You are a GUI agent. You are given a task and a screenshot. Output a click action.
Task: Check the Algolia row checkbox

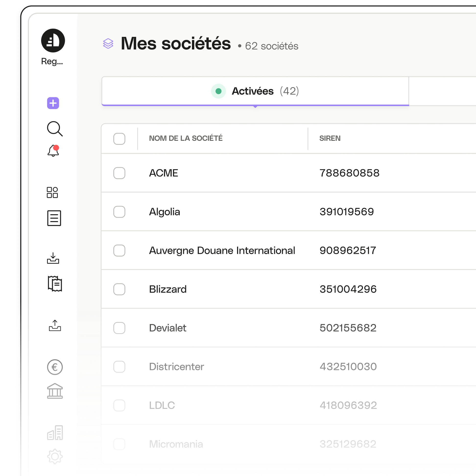click(119, 212)
